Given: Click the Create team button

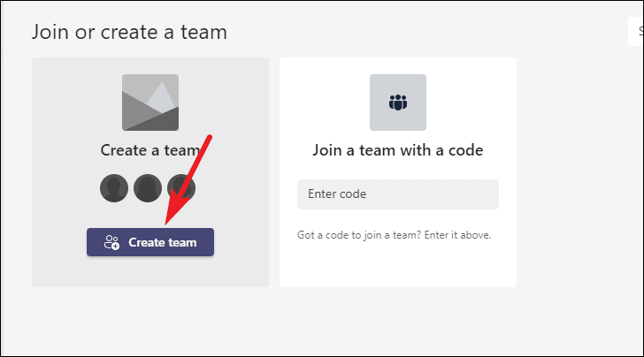Looking at the screenshot, I should click(x=149, y=242).
